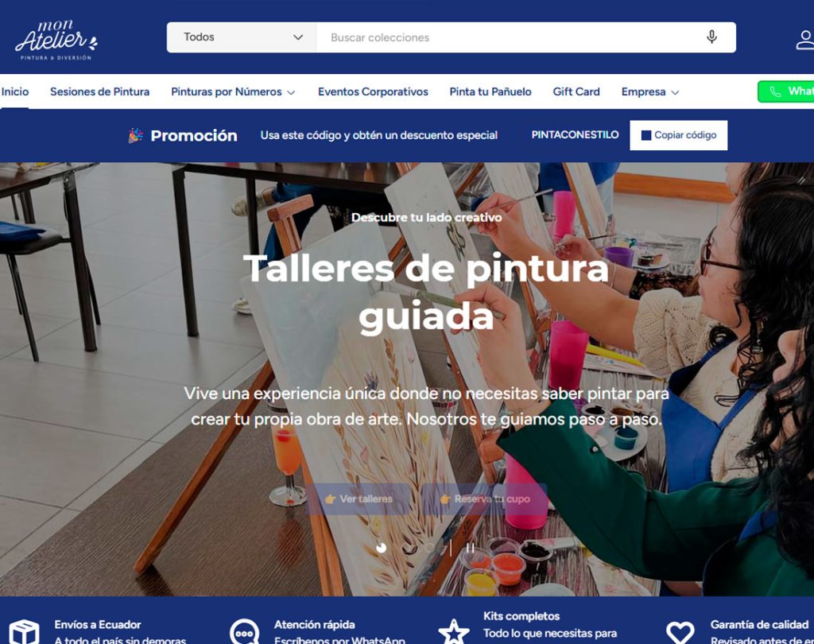The height and width of the screenshot is (644, 814).
Task: Click Reserva tu cupo button
Action: (484, 499)
